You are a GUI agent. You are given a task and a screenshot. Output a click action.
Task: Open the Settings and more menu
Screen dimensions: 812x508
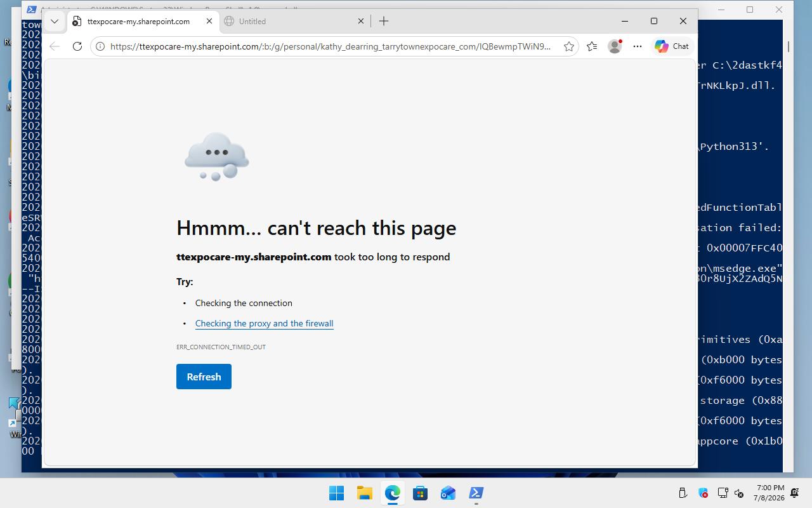(638, 46)
